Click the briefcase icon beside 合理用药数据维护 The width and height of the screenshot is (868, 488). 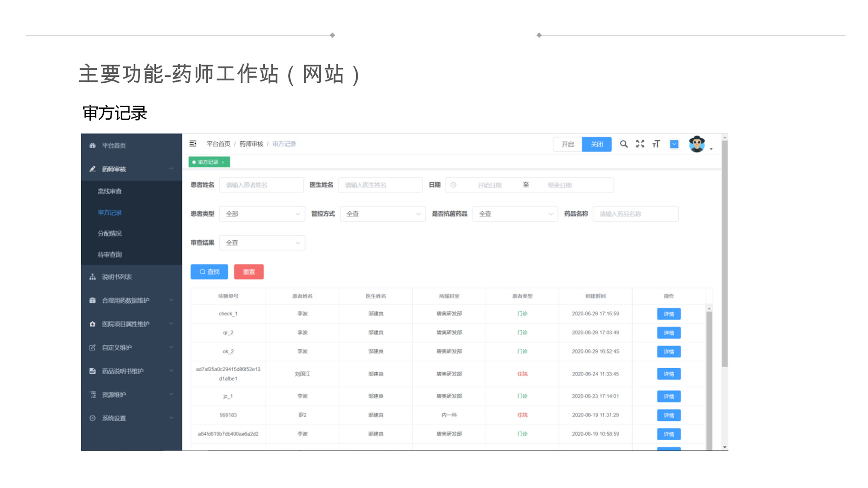(x=92, y=300)
